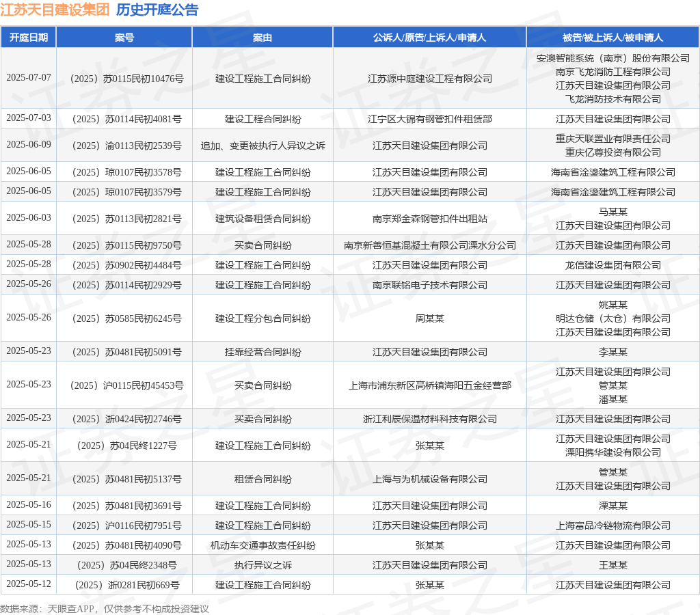The height and width of the screenshot is (615, 700).
Task: Click the 江苏天目建设集团 title text
Action: [55, 10]
